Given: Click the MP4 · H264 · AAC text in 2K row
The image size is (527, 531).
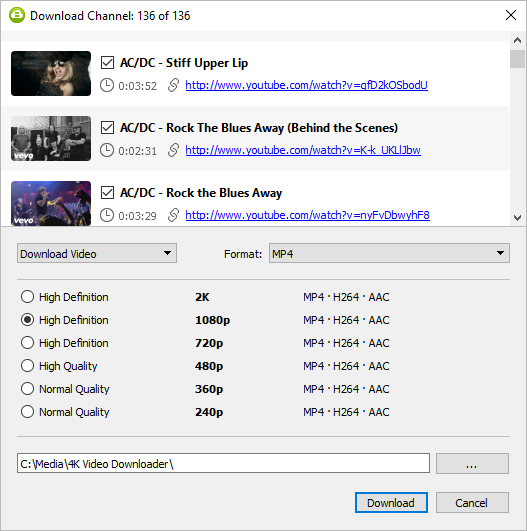Looking at the screenshot, I should point(346,297).
